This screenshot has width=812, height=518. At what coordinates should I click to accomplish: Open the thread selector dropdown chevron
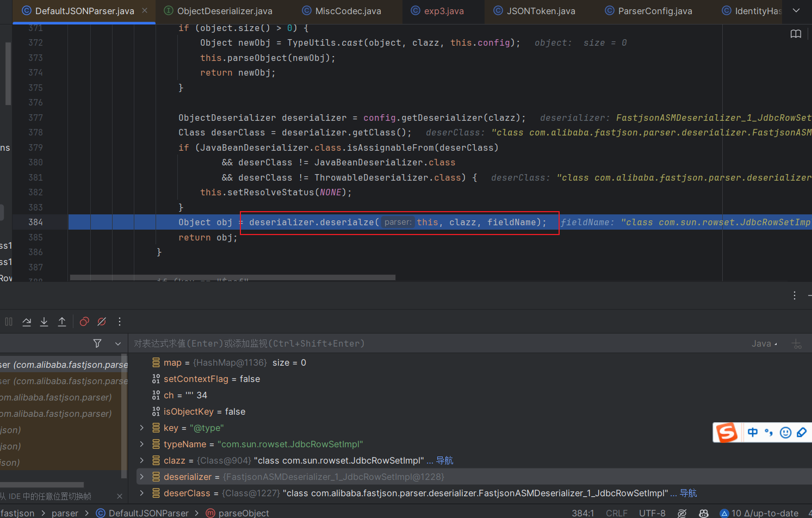(117, 343)
